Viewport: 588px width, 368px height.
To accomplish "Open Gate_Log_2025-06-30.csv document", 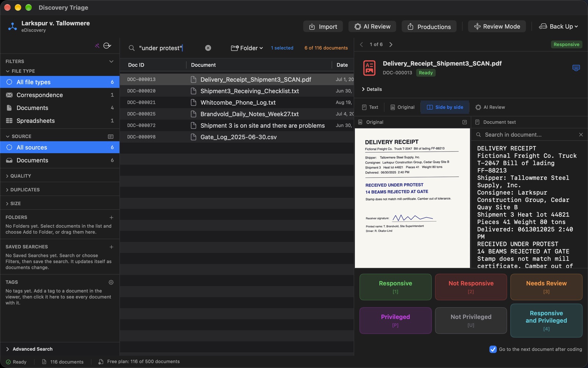I will point(237,137).
